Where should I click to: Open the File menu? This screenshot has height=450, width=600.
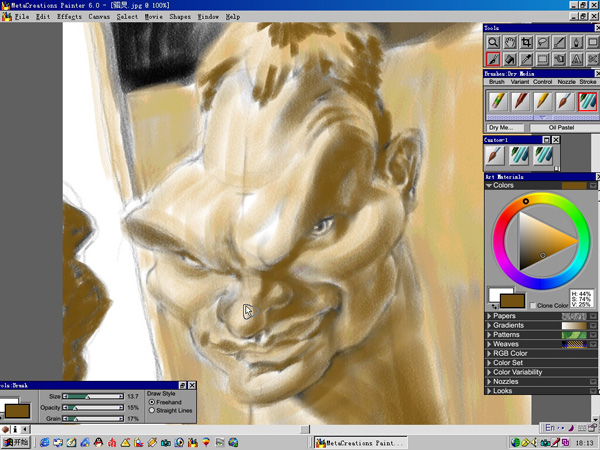tap(22, 17)
